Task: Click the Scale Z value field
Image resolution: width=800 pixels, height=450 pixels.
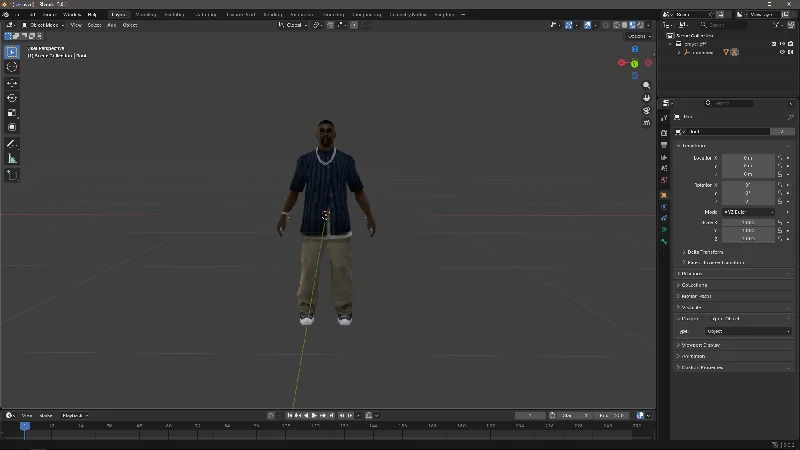Action: point(748,239)
